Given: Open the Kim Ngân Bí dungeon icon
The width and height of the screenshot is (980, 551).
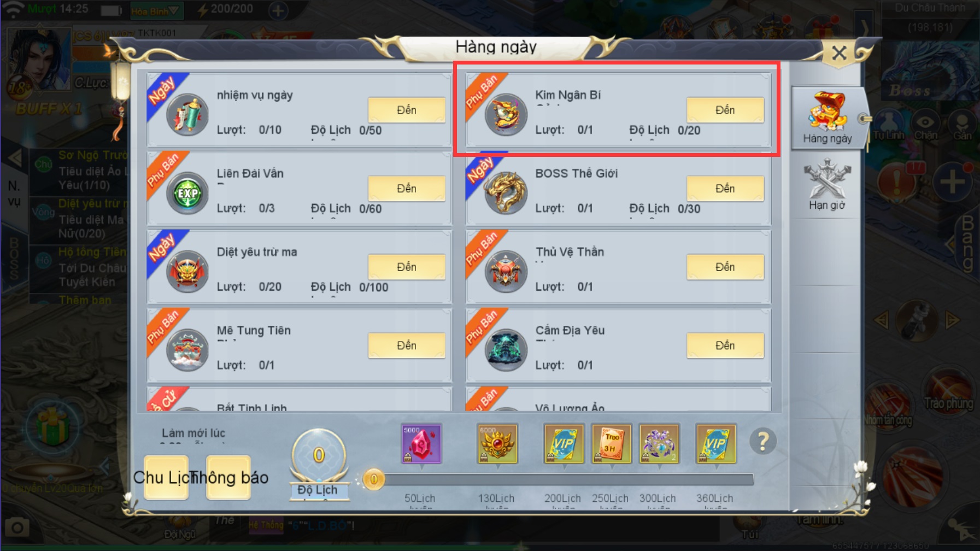Looking at the screenshot, I should click(506, 115).
